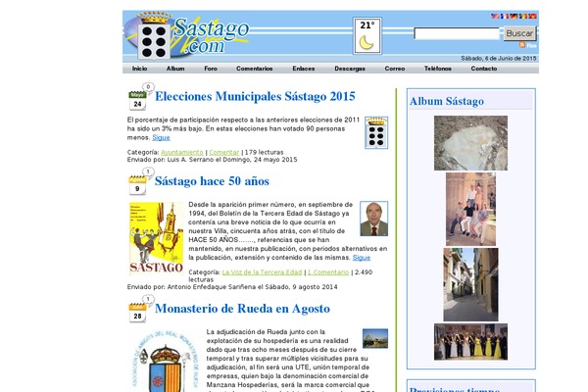Open the yellow dresses group photo in album
Image resolution: width=588 pixels, height=392 pixels.
[x=470, y=342]
